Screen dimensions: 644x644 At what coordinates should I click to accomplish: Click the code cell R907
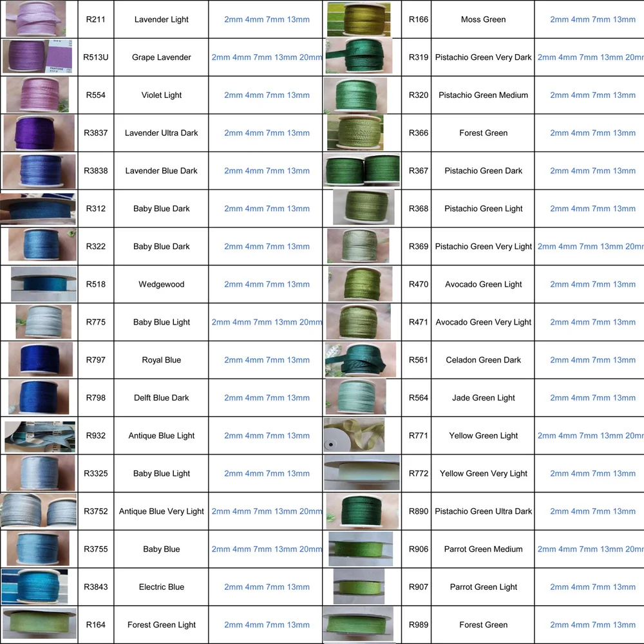[x=418, y=587]
